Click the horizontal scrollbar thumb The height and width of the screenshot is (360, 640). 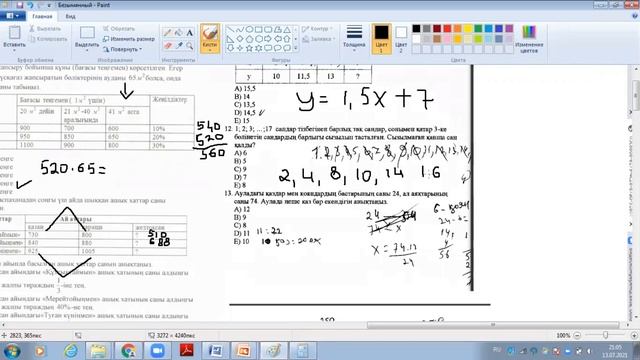tap(493, 325)
